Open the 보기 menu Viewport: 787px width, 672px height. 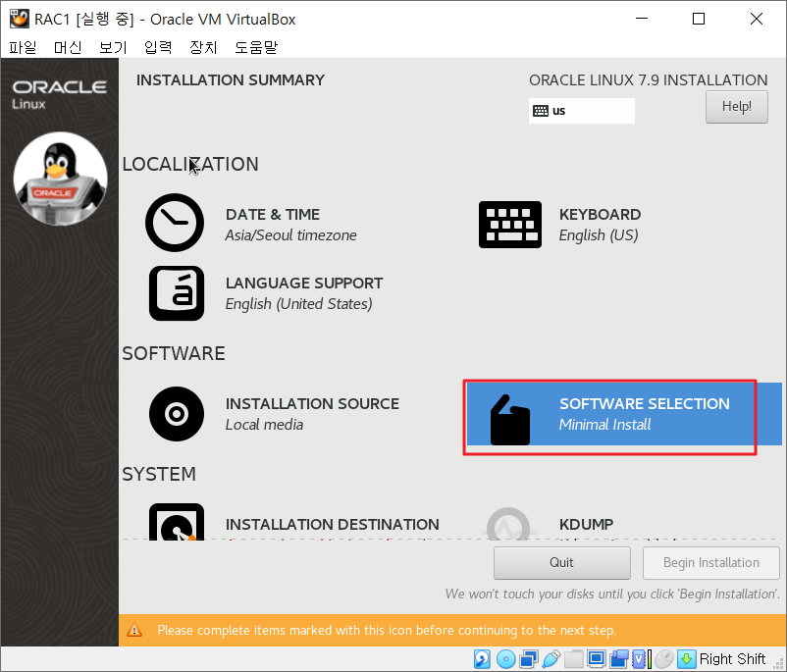coord(113,47)
